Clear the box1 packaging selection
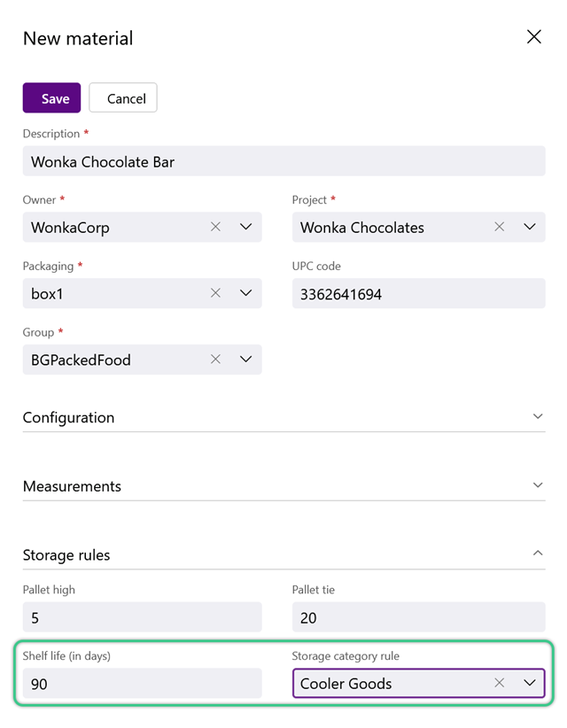This screenshot has height=728, width=567. (x=215, y=293)
